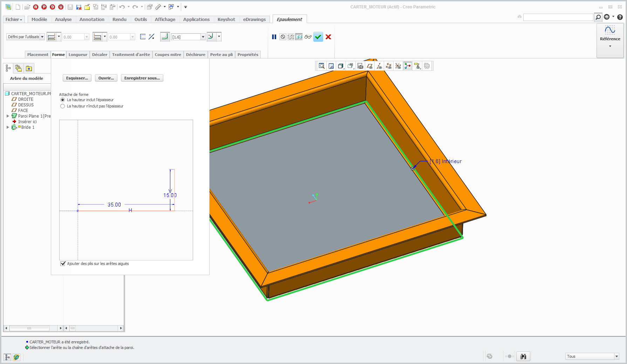Switch to the Analyse ribbon tab
The image size is (627, 364).
[63, 20]
